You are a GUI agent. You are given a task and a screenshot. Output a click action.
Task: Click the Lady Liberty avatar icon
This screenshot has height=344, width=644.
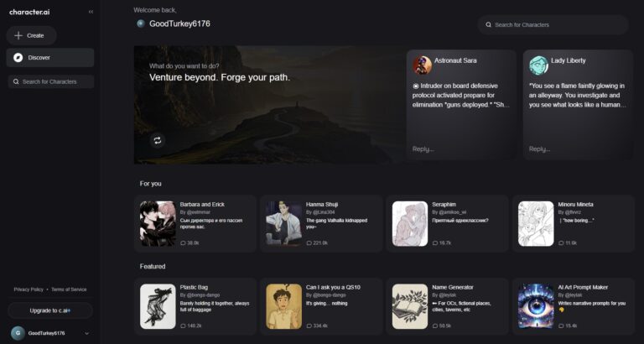(538, 65)
